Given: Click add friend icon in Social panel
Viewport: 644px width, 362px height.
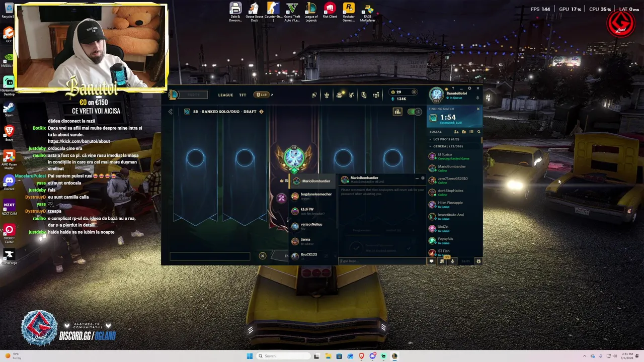Looking at the screenshot, I should click(x=456, y=132).
